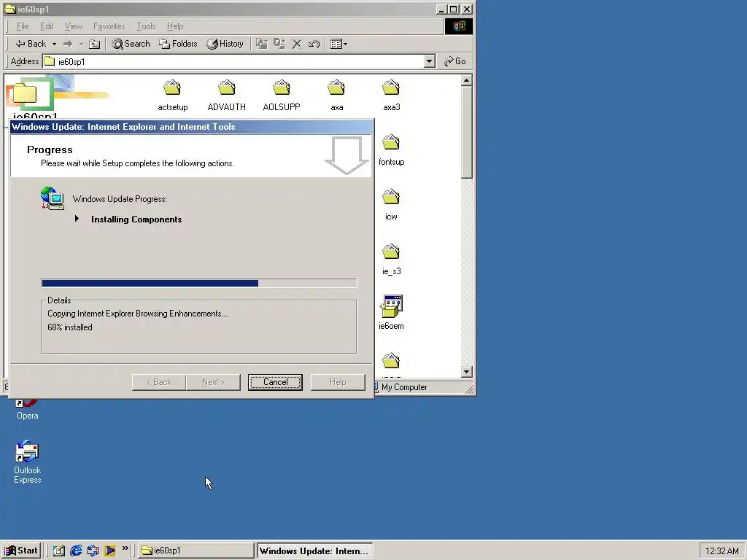The height and width of the screenshot is (560, 747).
Task: Select the ie6oem file icon
Action: pos(391,306)
